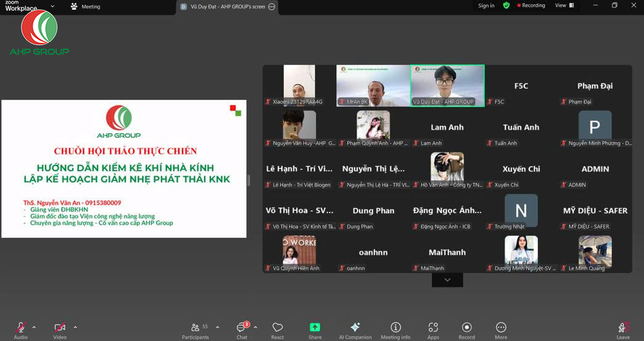Image resolution: width=644 pixels, height=341 pixels.
Task: Select MrAn BK video tile
Action: pos(373,85)
